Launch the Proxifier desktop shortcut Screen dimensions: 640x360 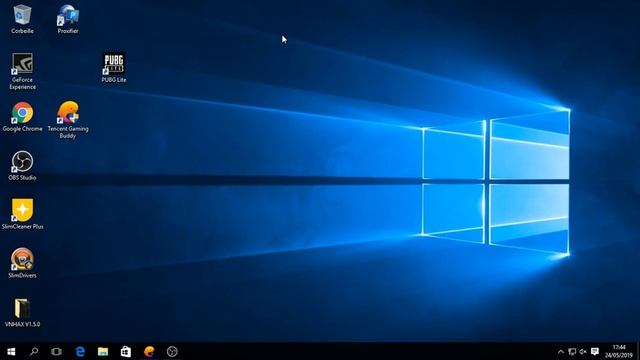click(68, 19)
